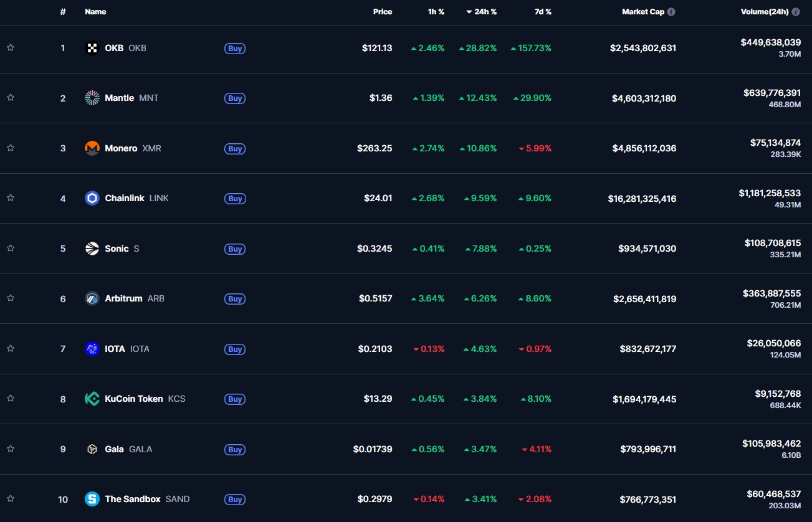Click Buy button for Mantle
This screenshot has width=812, height=522.
pos(235,98)
